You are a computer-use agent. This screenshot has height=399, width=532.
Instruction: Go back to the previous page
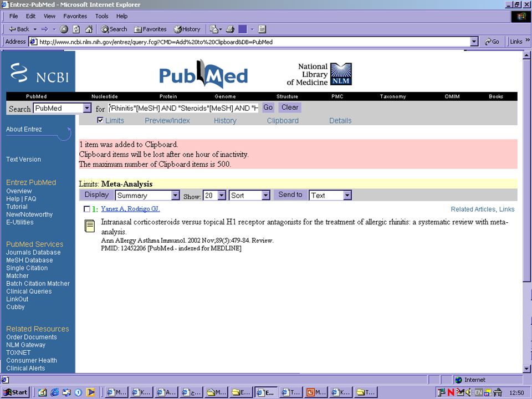[x=19, y=29]
